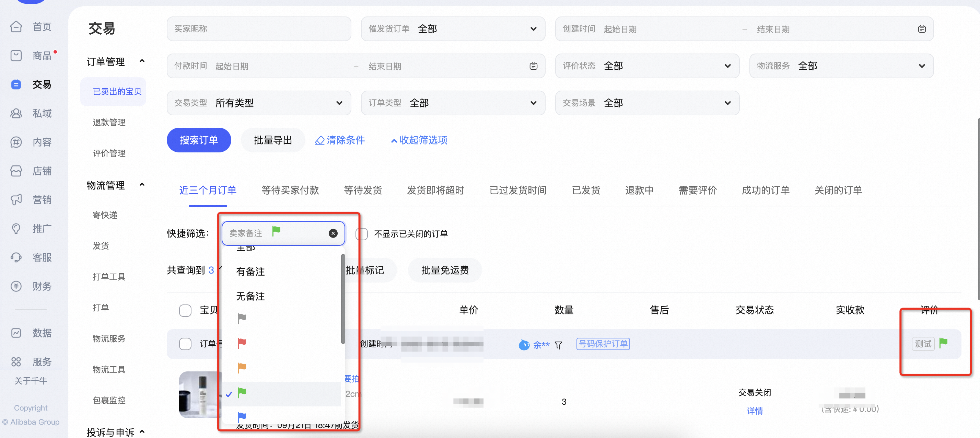Viewport: 980px width, 438px height.
Task: Open the 订单类型 dropdown
Action: (x=453, y=103)
